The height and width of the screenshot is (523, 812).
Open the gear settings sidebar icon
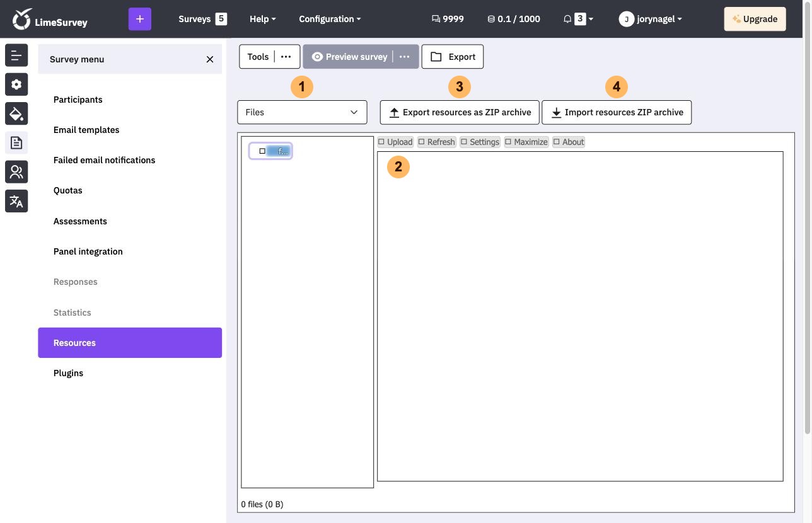pos(16,84)
